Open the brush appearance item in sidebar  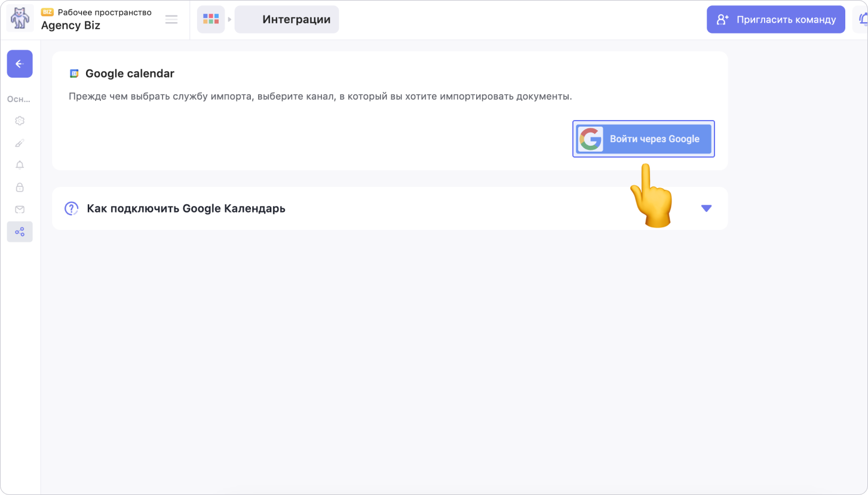click(20, 143)
